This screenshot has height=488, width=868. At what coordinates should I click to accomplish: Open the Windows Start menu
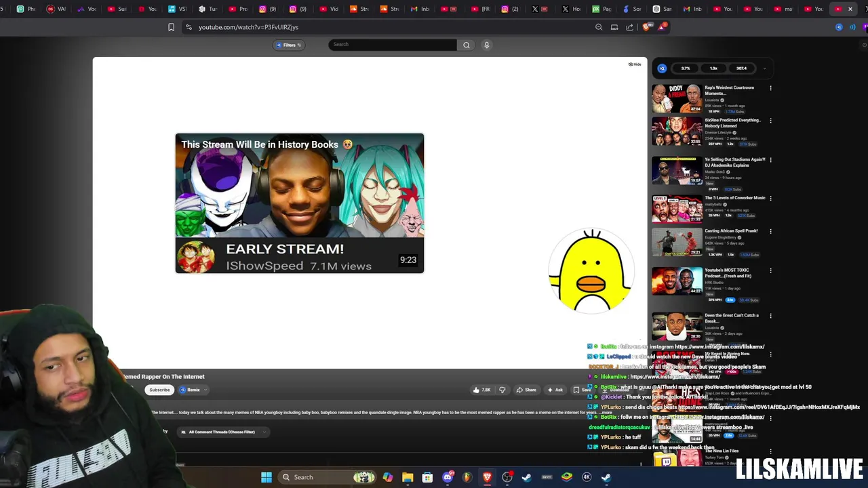(267, 477)
